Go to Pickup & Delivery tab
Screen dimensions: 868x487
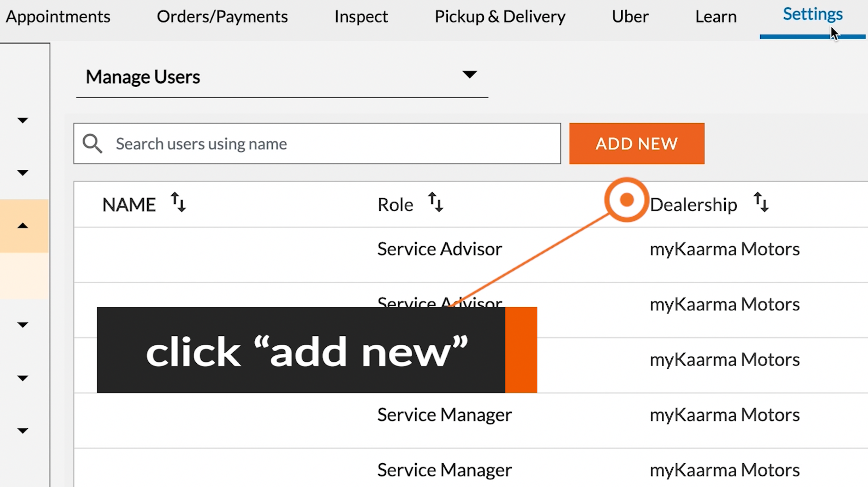click(x=500, y=17)
